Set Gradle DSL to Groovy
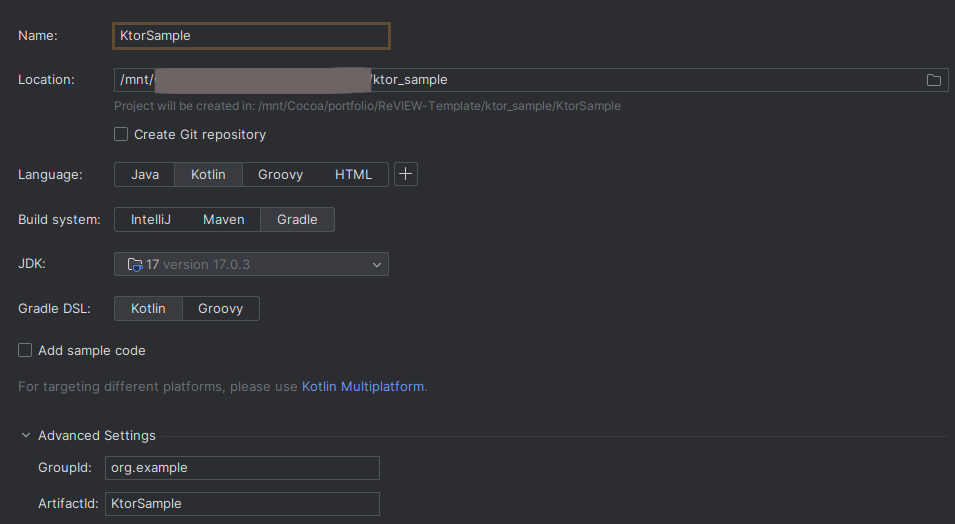Screen dimensions: 955x524 pyautogui.click(x=220, y=309)
